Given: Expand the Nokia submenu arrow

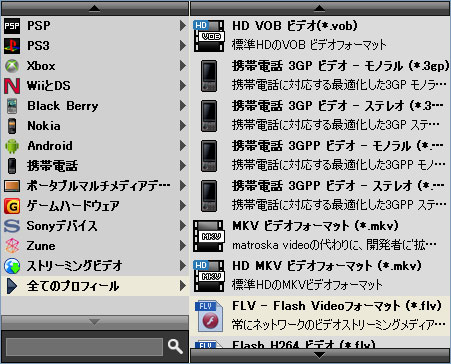Looking at the screenshot, I should (x=182, y=126).
